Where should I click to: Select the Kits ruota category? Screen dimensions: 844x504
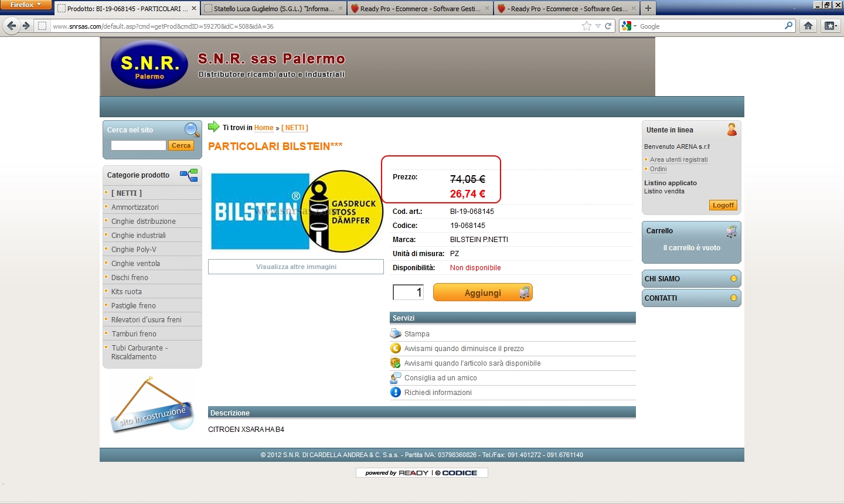pos(127,291)
